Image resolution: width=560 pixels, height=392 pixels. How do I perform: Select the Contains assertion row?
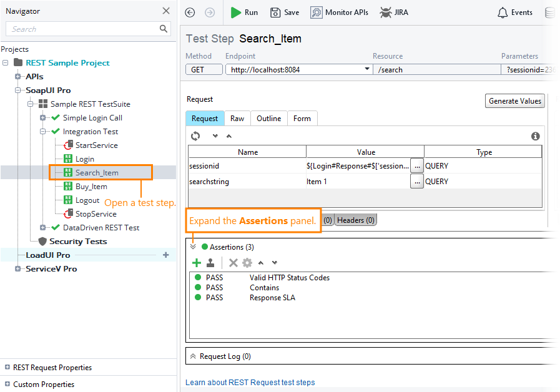(x=264, y=287)
